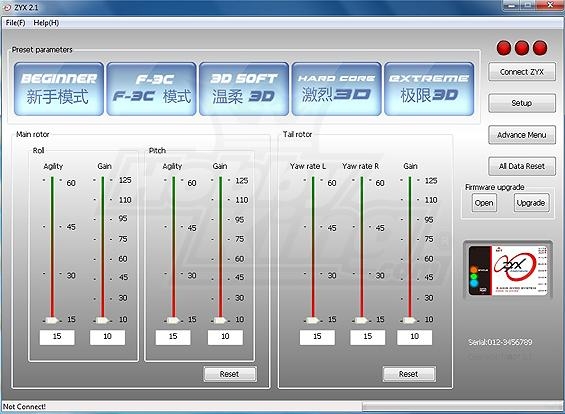Click the Pitch Gain slider handle

[x=221, y=320]
